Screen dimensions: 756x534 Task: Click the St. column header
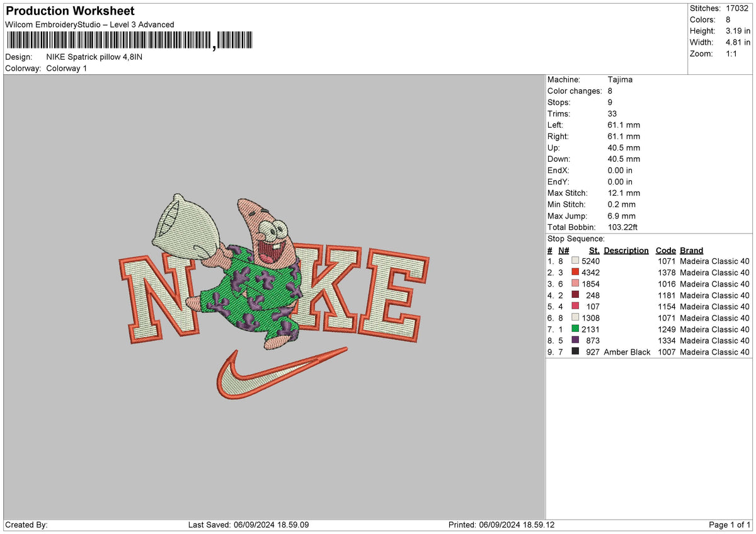coord(593,250)
